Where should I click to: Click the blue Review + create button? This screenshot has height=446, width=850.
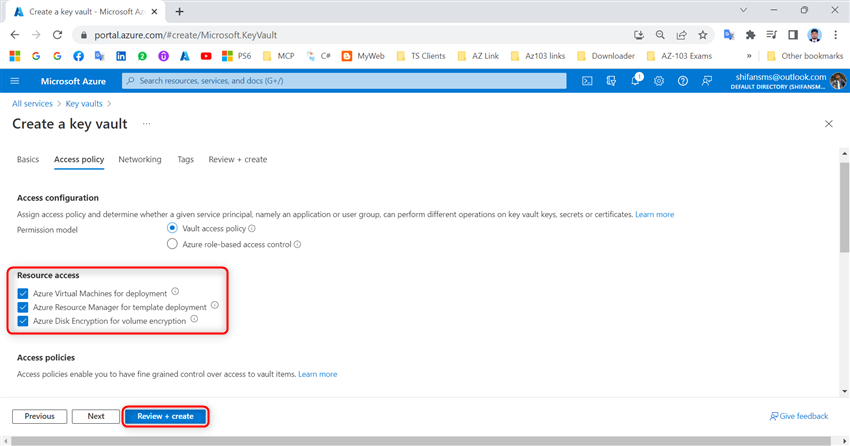(x=165, y=416)
